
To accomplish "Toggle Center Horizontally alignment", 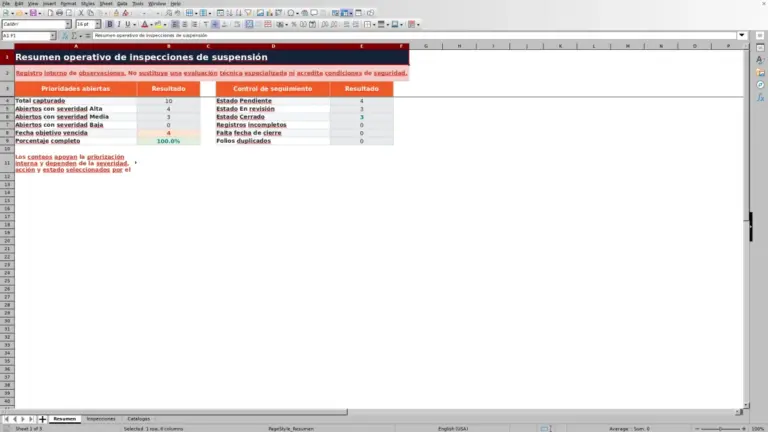I will pos(185,24).
